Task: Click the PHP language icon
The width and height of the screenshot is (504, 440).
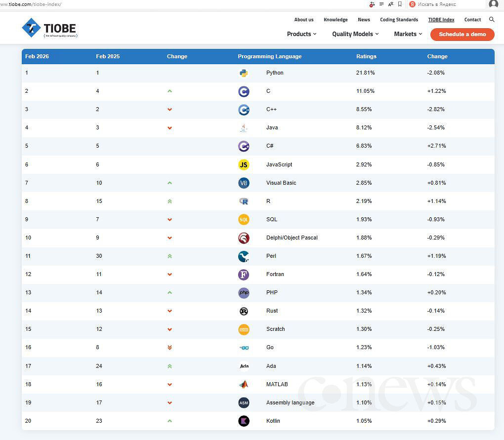Action: (244, 293)
